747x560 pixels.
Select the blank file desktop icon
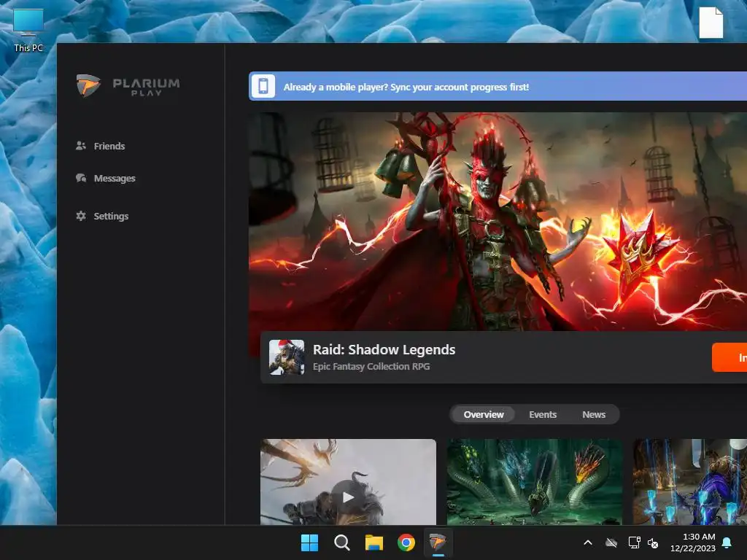[x=711, y=22]
